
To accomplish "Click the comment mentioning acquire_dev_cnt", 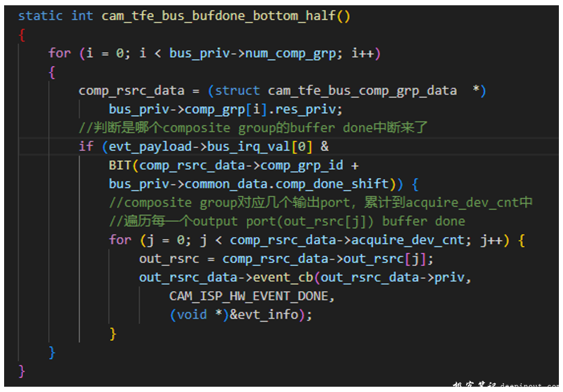I will pyautogui.click(x=320, y=202).
